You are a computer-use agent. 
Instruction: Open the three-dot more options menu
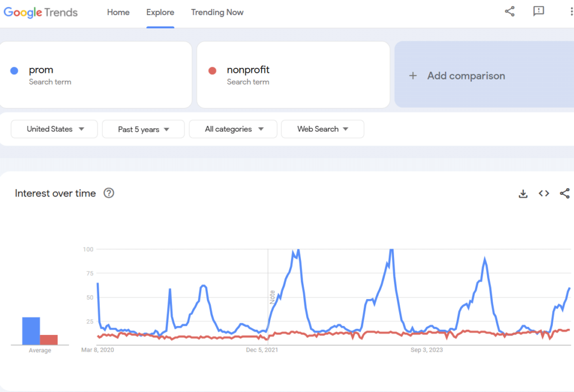571,12
